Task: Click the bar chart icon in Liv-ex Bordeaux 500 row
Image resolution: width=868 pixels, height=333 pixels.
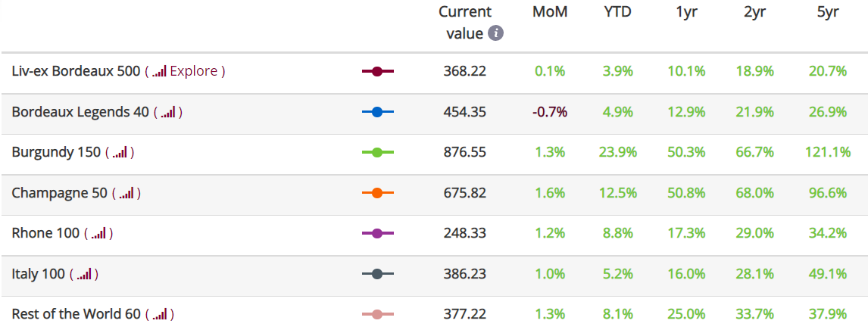Action: (159, 72)
